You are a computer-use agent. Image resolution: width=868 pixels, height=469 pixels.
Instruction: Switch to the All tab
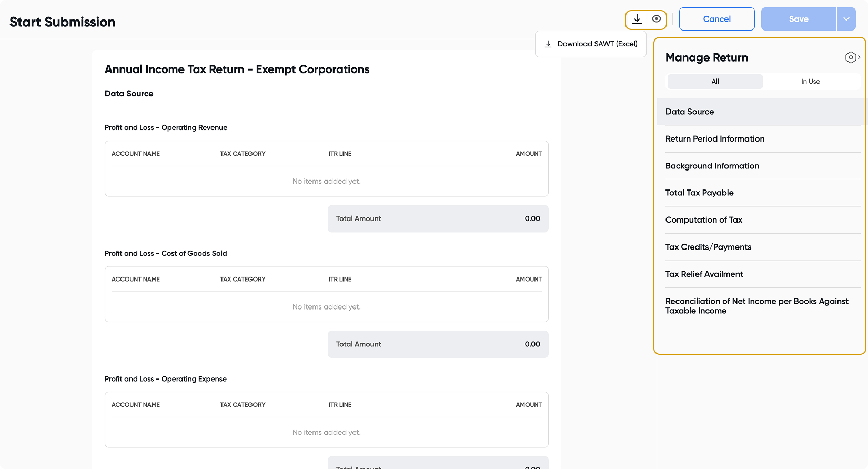(715, 82)
